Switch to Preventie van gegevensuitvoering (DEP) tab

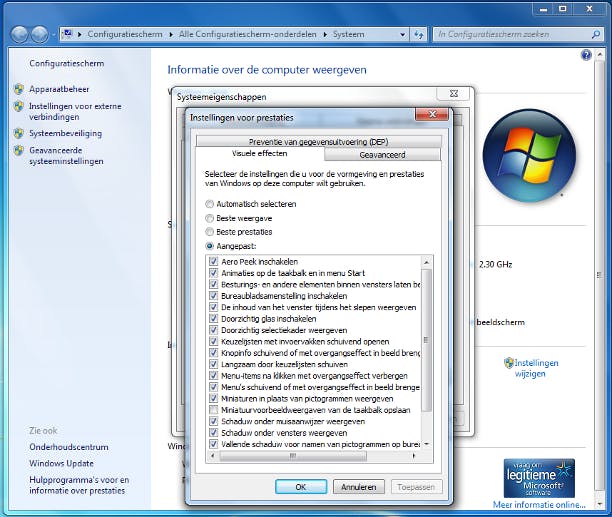318,142
